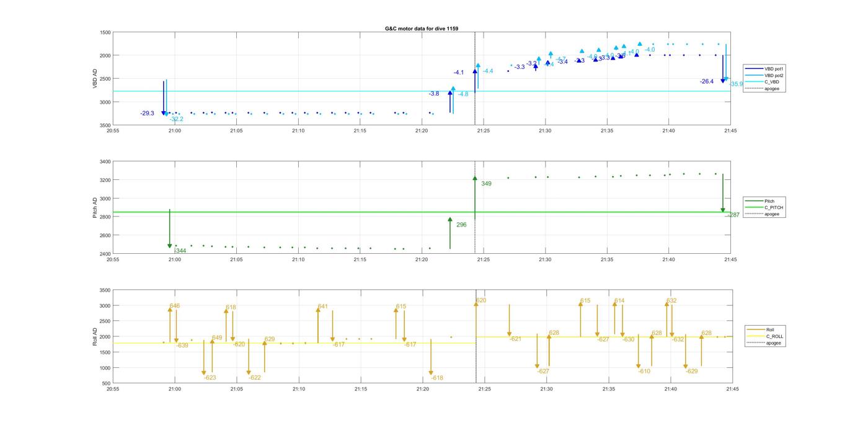
Task: Click the roll value label '-629'
Action: [692, 371]
